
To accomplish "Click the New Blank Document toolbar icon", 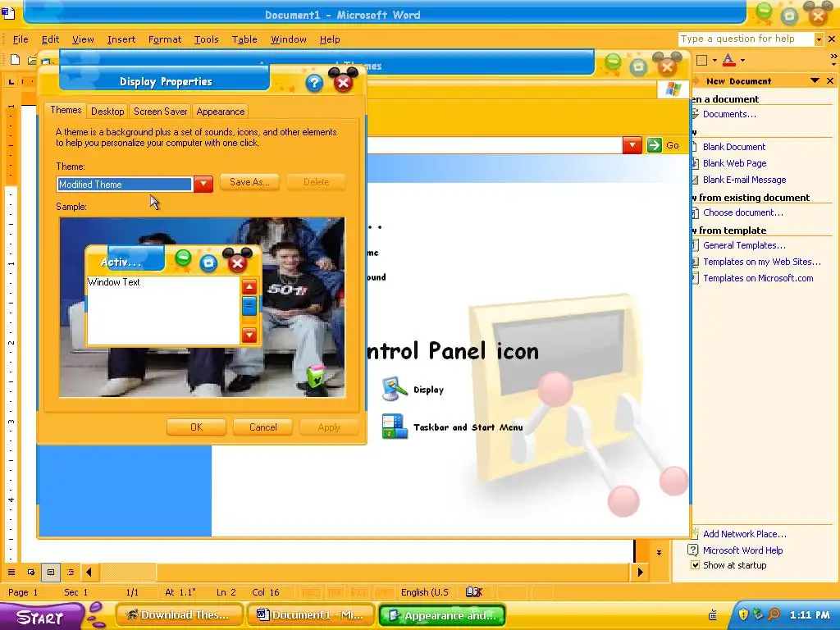I will 16,60.
